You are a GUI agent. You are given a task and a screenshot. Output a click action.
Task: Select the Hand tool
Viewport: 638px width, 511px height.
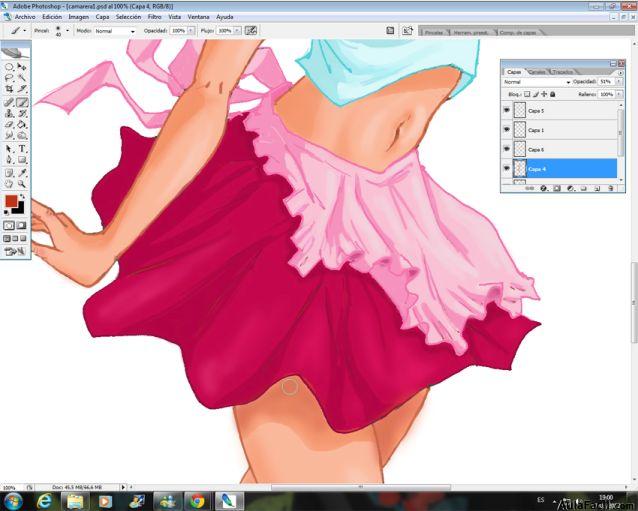(x=9, y=184)
